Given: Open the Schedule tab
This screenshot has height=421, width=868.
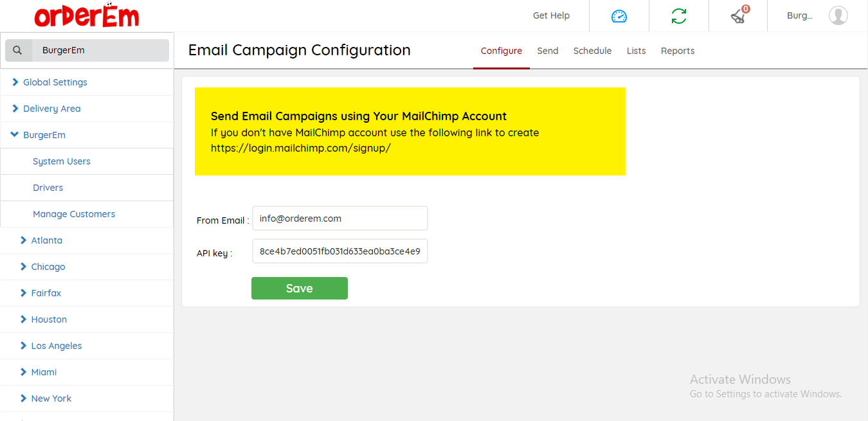Looking at the screenshot, I should click(x=592, y=51).
